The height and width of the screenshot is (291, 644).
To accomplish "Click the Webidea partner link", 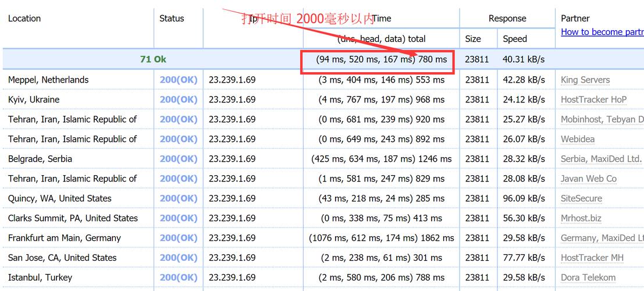I will click(578, 139).
